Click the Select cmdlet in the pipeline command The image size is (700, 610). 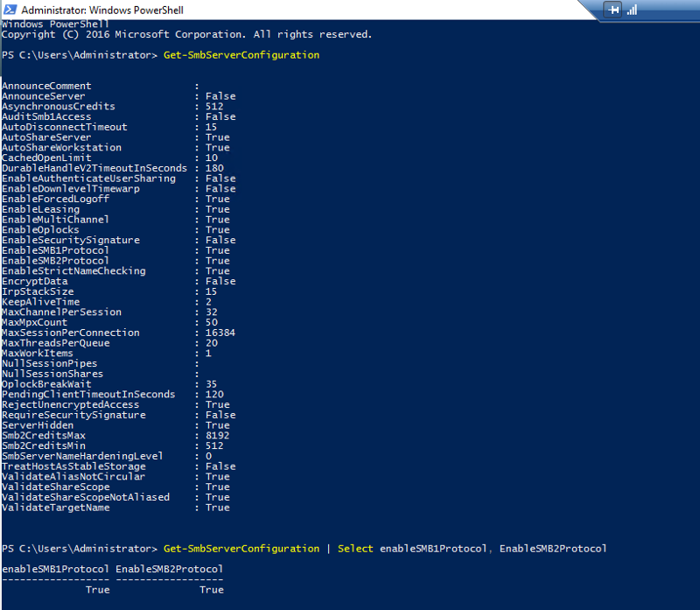354,548
